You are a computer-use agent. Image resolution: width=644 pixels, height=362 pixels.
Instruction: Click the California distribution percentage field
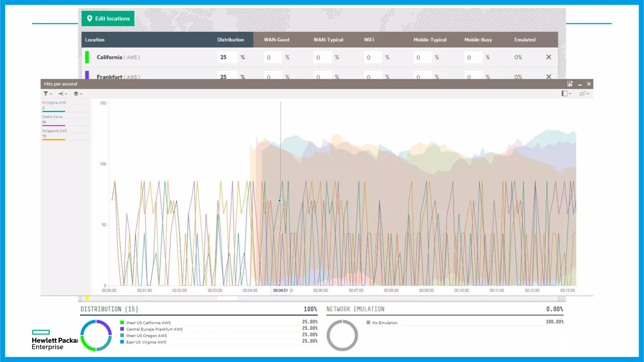coord(227,58)
